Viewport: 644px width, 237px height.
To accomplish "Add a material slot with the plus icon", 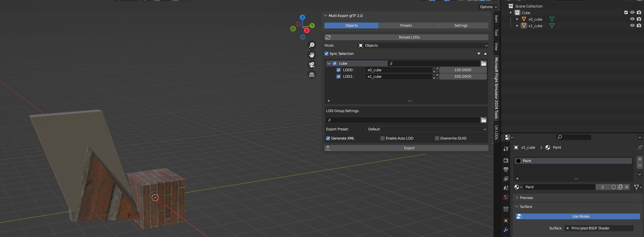I will pyautogui.click(x=640, y=159).
